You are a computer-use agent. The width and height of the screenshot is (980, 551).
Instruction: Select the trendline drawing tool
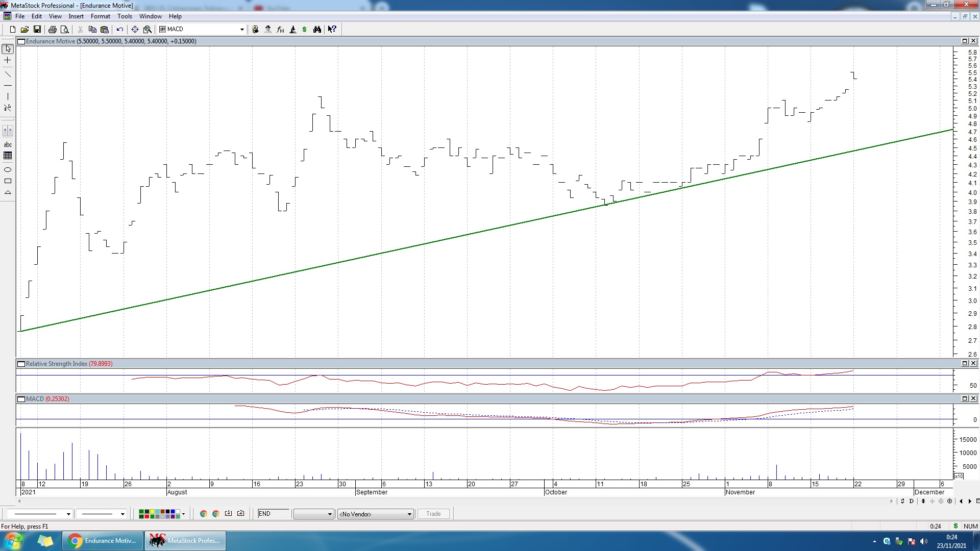click(8, 74)
